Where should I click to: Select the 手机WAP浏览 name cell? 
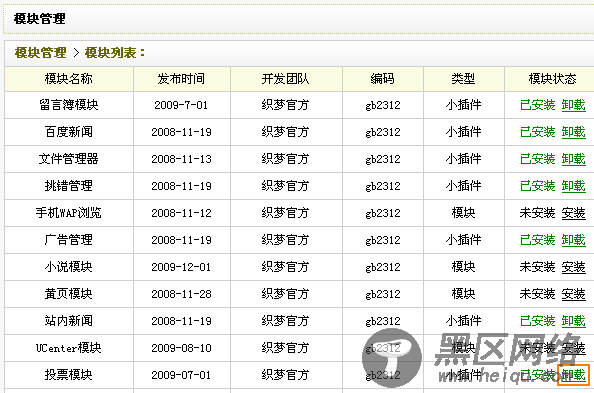tap(69, 213)
